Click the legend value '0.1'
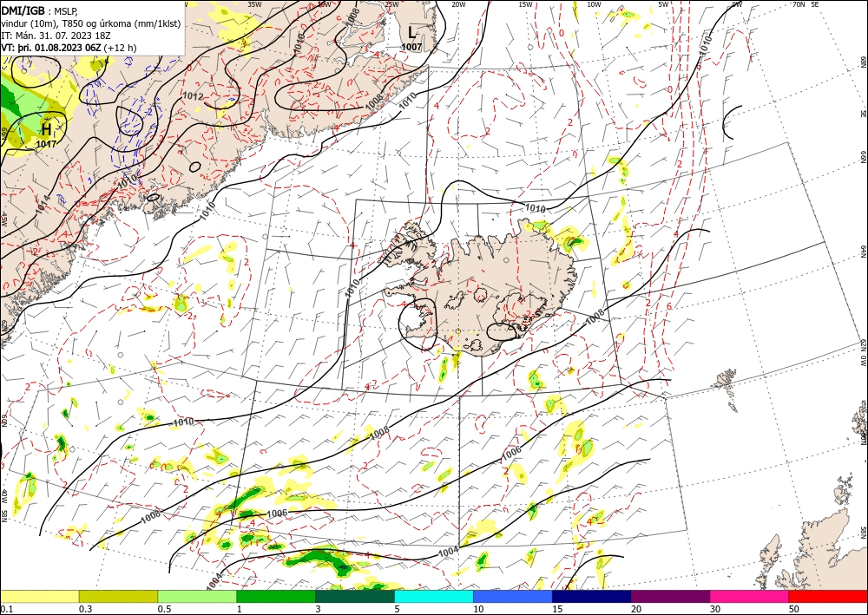 tap(6, 609)
